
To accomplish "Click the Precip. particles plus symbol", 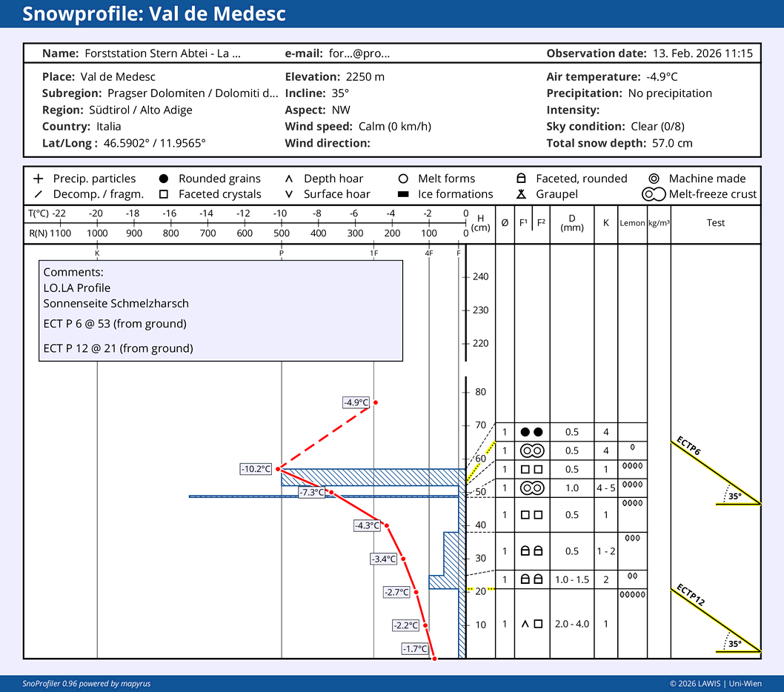I will tap(39, 179).
